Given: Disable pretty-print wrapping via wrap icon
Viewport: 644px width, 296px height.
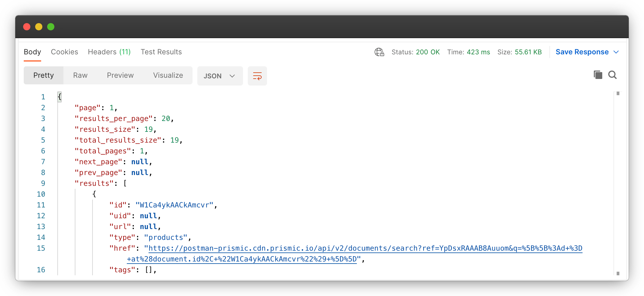Looking at the screenshot, I should [x=257, y=76].
